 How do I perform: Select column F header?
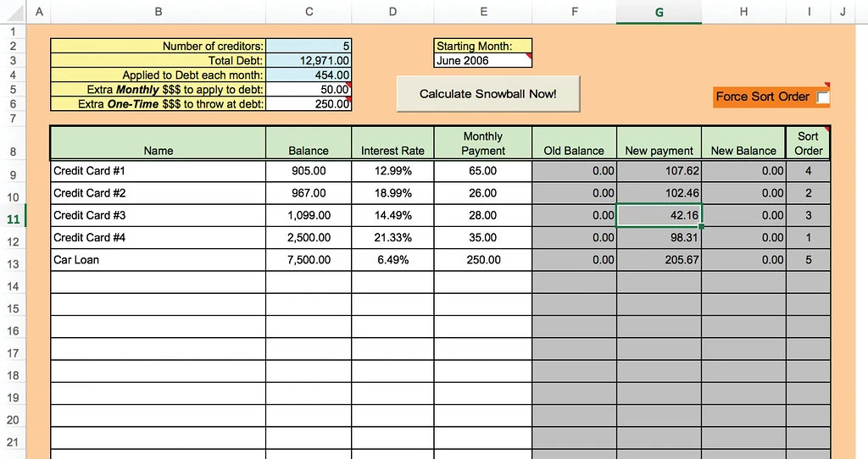(x=575, y=12)
